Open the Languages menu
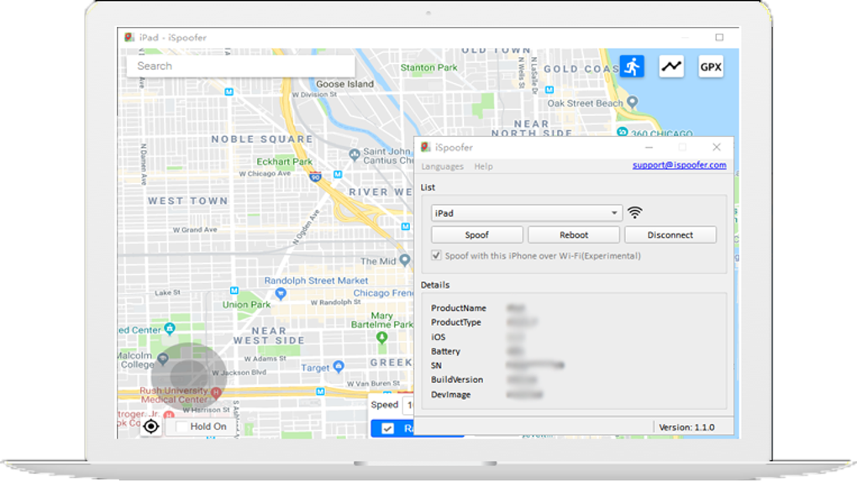857x504 pixels. (442, 166)
